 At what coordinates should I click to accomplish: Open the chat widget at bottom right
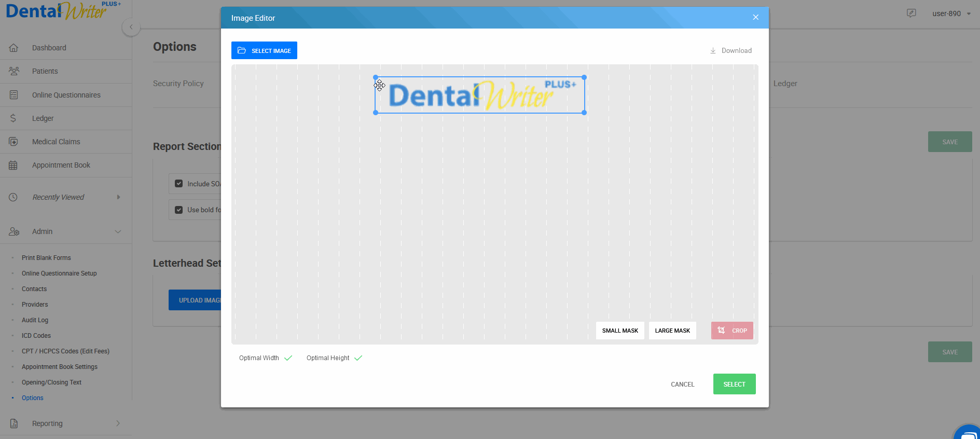pos(968,433)
